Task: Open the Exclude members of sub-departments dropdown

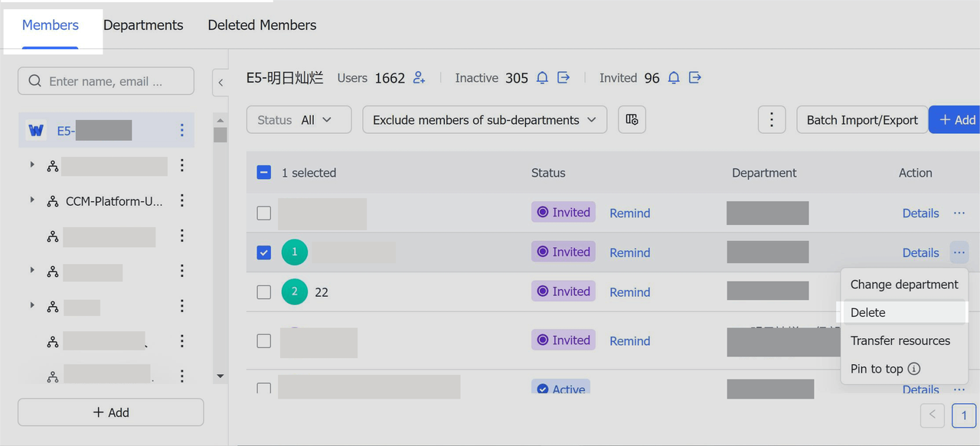Action: 484,119
